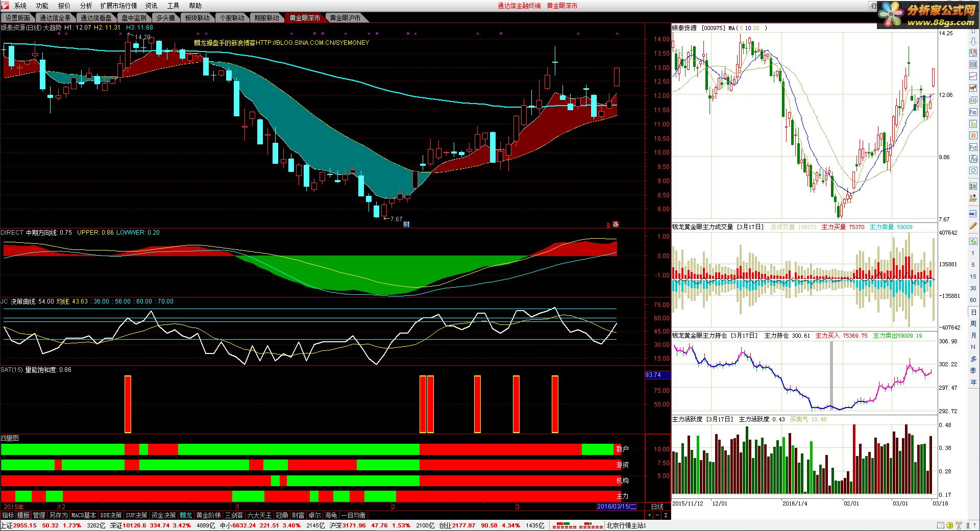Open the report list icon below the down arrow
Image resolution: width=980 pixels, height=531 pixels.
(x=973, y=53)
